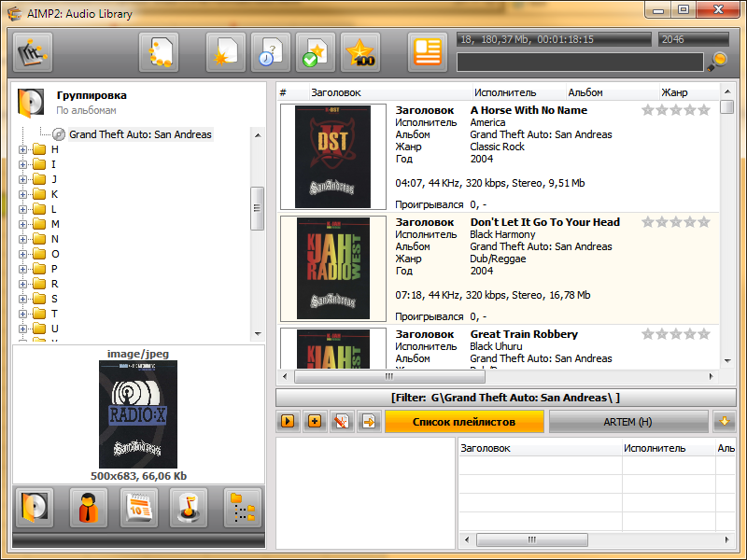Select the T folder in the tree
This screenshot has width=747, height=560.
click(54, 314)
